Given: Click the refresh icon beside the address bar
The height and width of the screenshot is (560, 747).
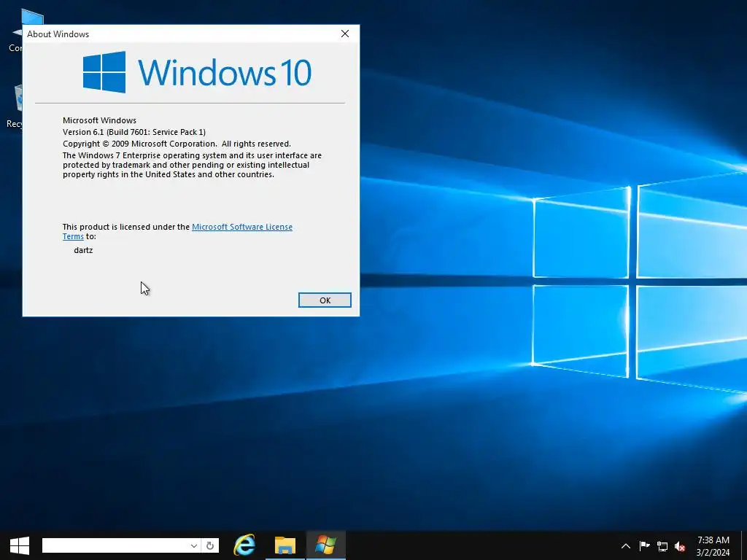Looking at the screenshot, I should 210,545.
